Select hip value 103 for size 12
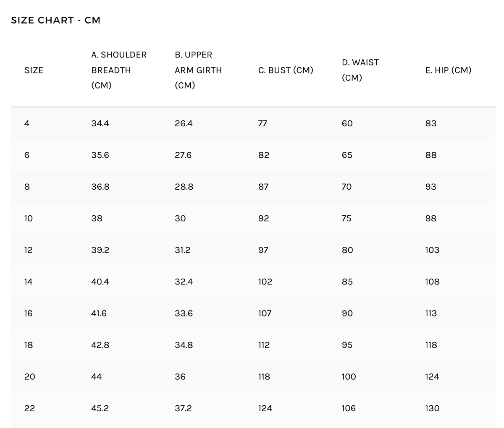The image size is (504, 428). (x=432, y=250)
